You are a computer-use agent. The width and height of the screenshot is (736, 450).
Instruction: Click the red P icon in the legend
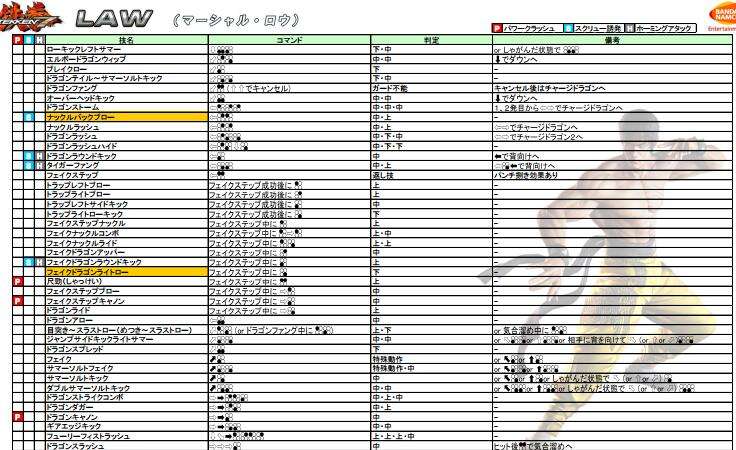click(x=497, y=29)
